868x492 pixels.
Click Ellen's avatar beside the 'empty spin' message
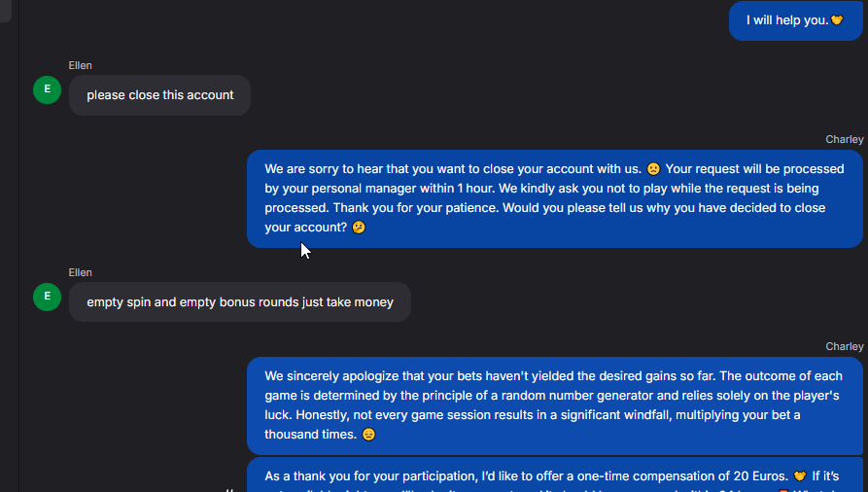pos(47,297)
